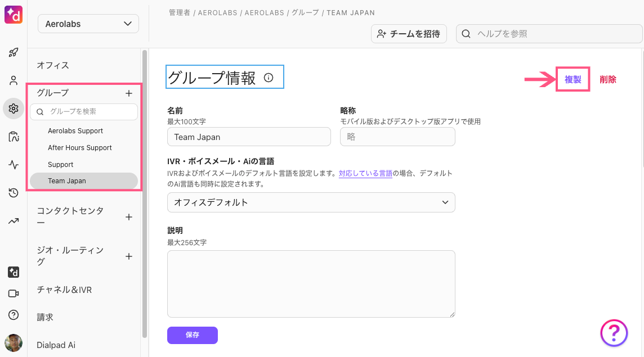The image size is (644, 357).
Task: Open the clipboard route icon in sidebar
Action: [x=14, y=137]
